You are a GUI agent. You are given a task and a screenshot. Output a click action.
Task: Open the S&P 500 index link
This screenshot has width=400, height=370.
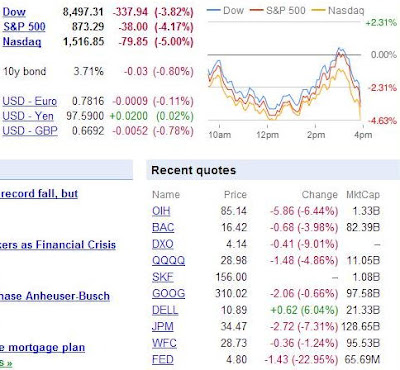click(x=24, y=27)
